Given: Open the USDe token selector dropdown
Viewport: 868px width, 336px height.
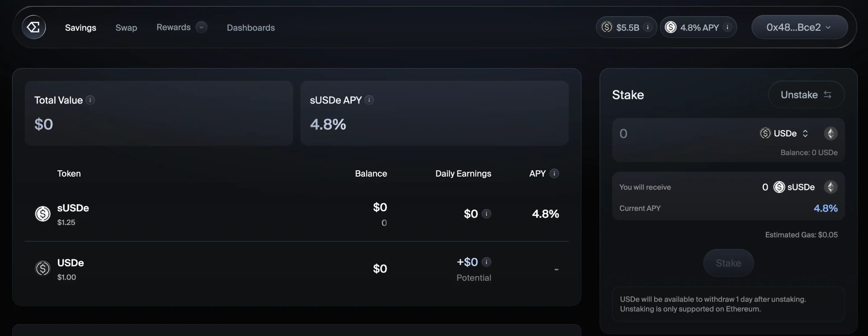Looking at the screenshot, I should tap(784, 133).
